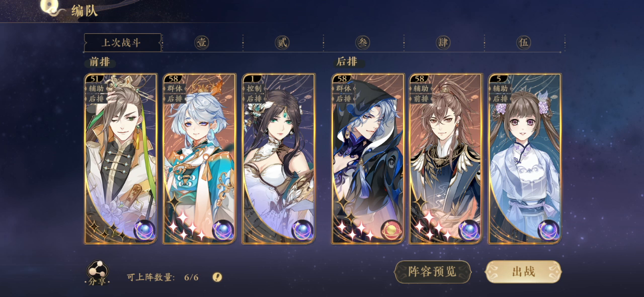The width and height of the screenshot is (644, 297).
Task: Select the blue orb on level 51 card
Action: point(144,230)
